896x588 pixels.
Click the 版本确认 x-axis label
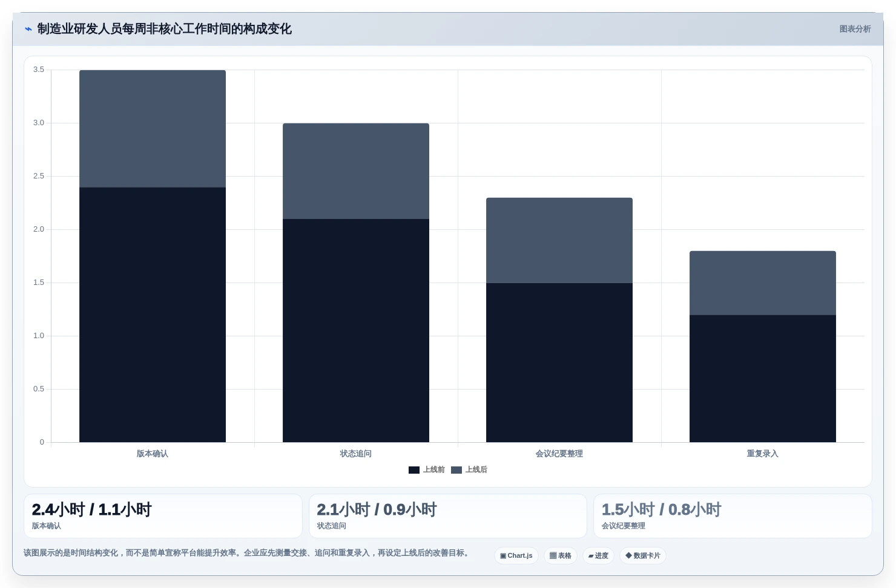click(x=153, y=454)
